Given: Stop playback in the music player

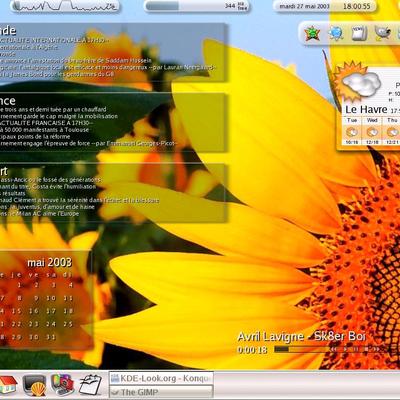Looking at the screenshot, I should [366, 349].
